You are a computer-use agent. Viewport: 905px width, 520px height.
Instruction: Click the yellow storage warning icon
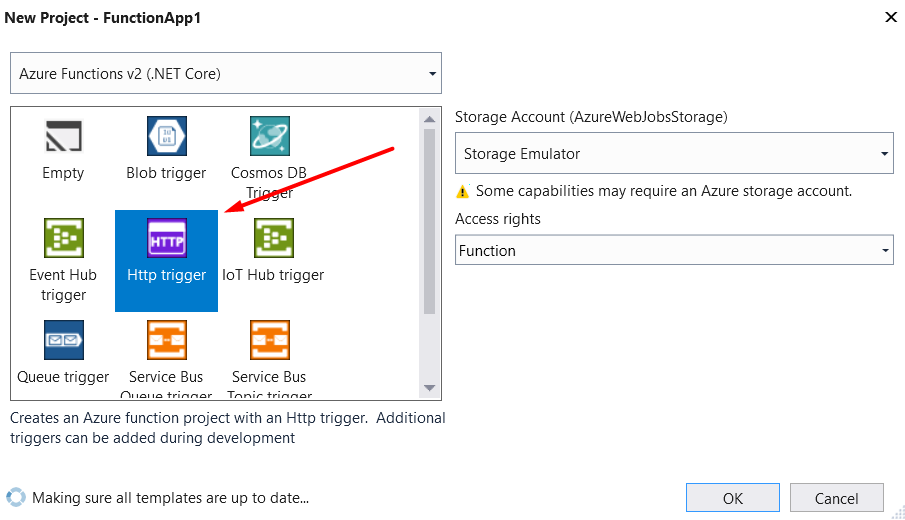tap(462, 192)
